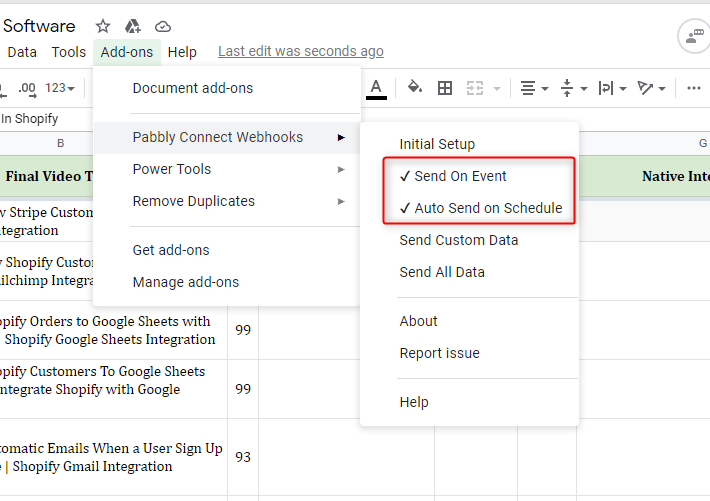Click the Mailchimp Integration cell

click(47, 271)
